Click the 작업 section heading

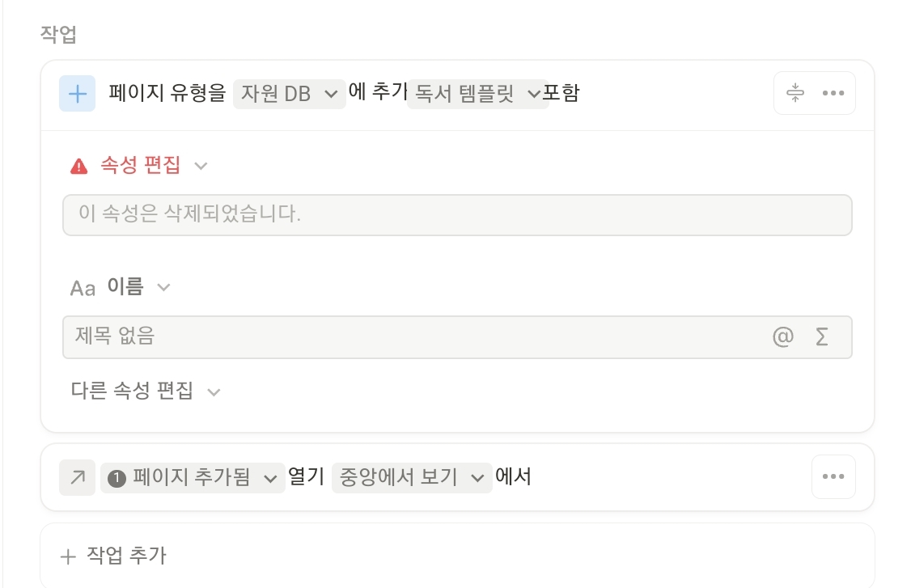(x=58, y=35)
